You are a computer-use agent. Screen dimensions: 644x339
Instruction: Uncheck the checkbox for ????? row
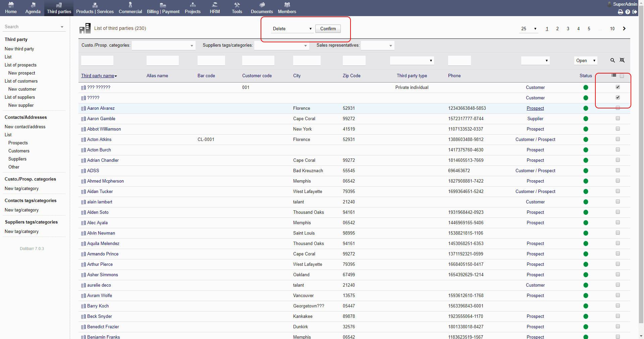point(618,98)
